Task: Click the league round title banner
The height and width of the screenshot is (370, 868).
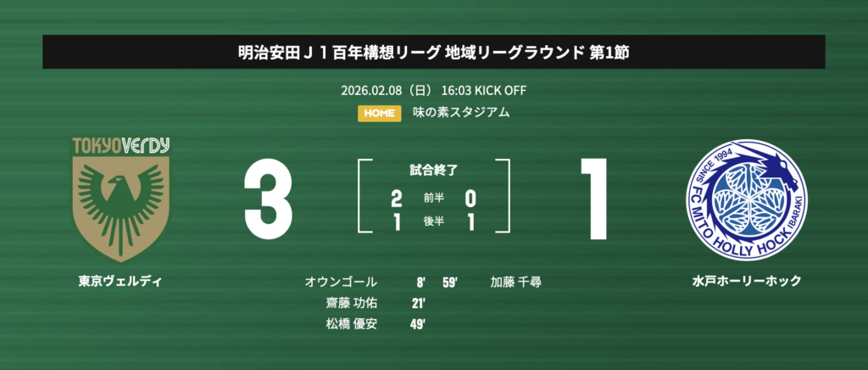Action: pyautogui.click(x=434, y=52)
